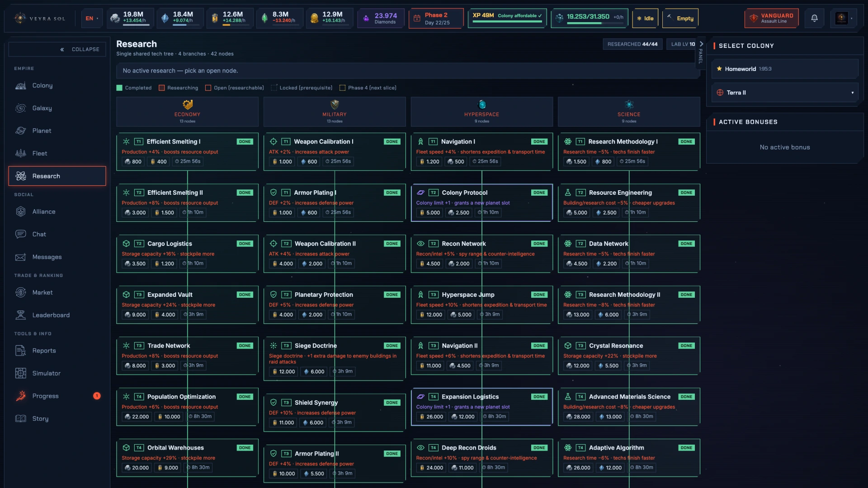Open Fleet via its sidebar icon
This screenshot has height=488, width=868.
tap(21, 154)
